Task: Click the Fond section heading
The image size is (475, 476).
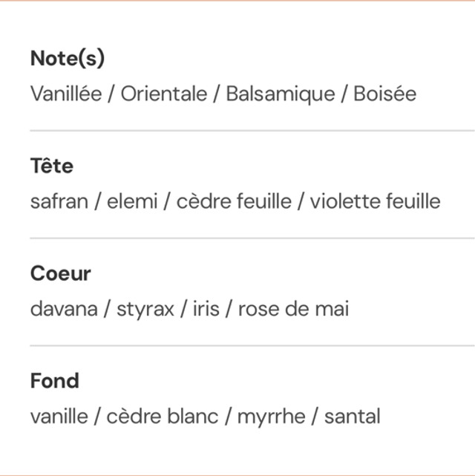Action: (54, 381)
